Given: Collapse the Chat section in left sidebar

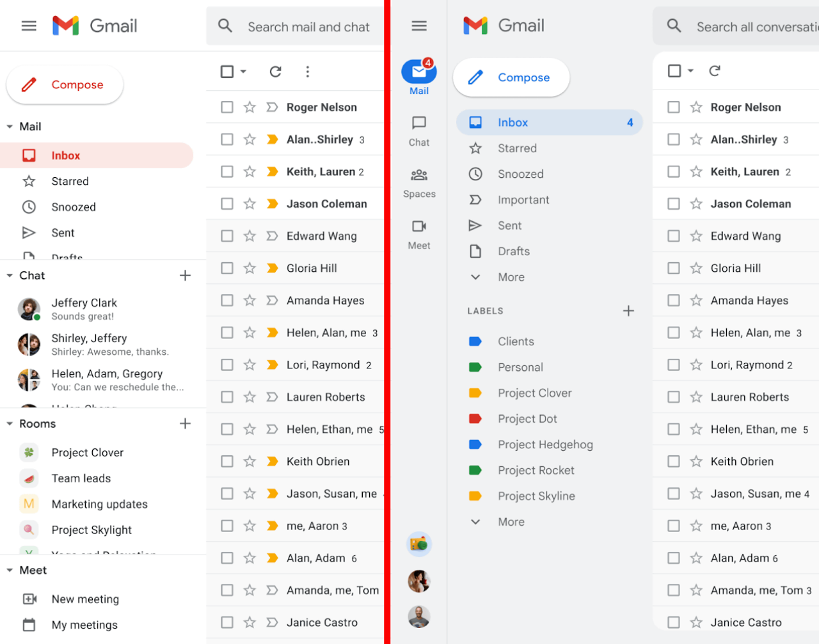Looking at the screenshot, I should click(x=10, y=276).
